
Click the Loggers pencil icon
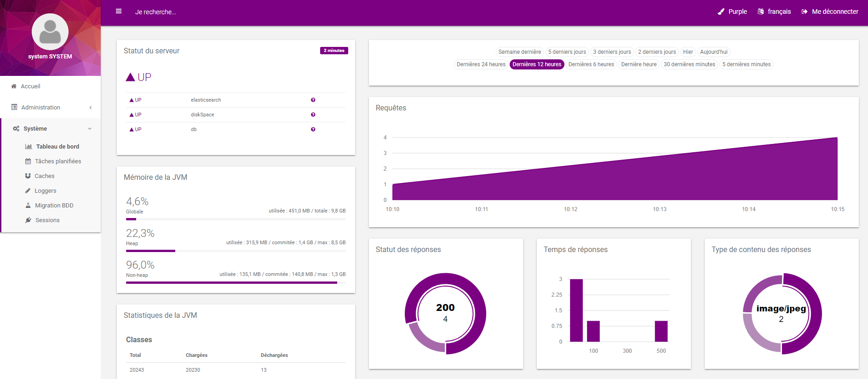pyautogui.click(x=28, y=191)
